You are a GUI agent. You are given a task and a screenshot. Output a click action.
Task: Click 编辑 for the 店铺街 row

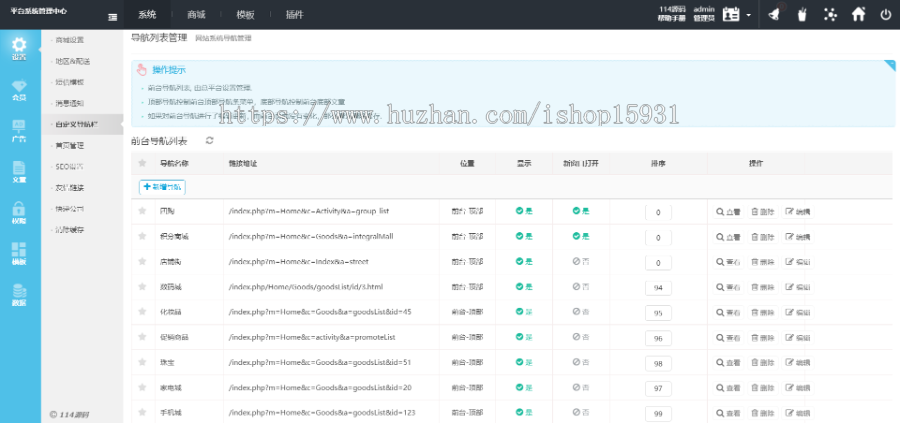(798, 262)
